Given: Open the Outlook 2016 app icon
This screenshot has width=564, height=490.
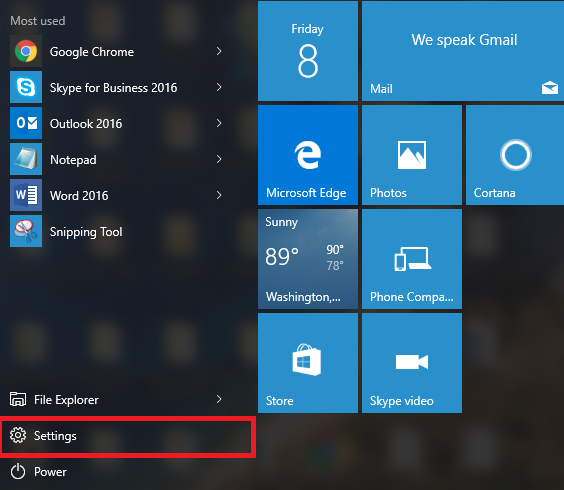Looking at the screenshot, I should pos(26,123).
